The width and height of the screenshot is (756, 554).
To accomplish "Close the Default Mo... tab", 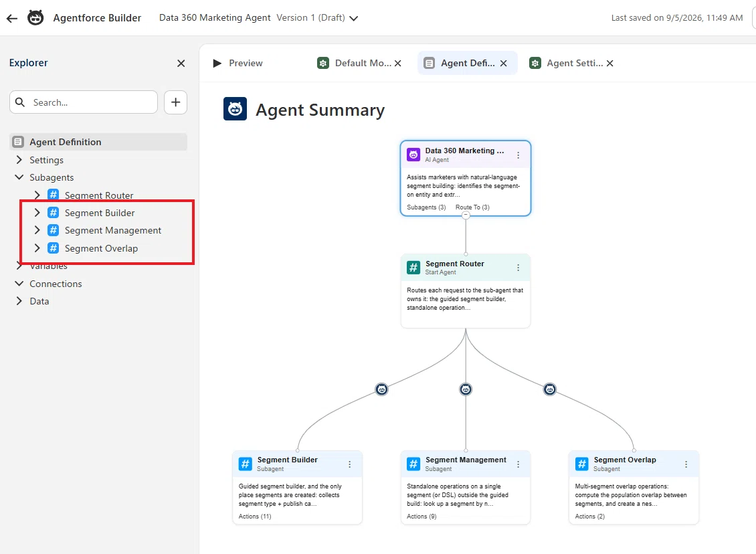I will pos(398,63).
